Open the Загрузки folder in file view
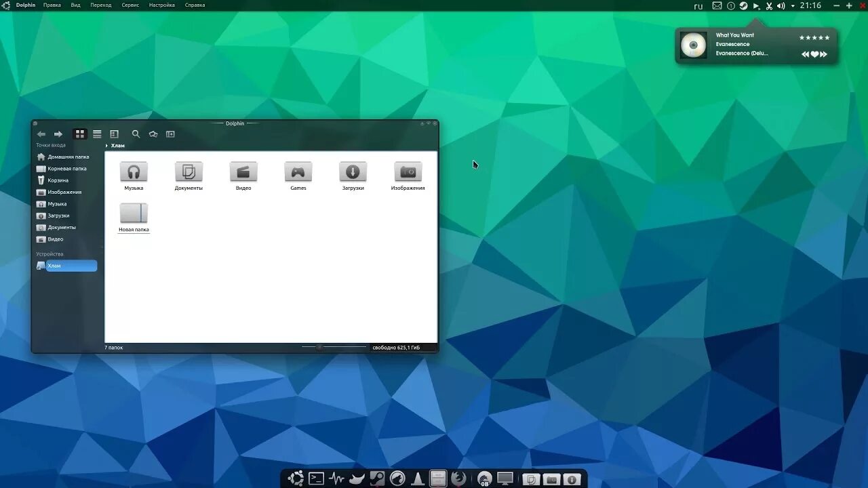 click(353, 176)
